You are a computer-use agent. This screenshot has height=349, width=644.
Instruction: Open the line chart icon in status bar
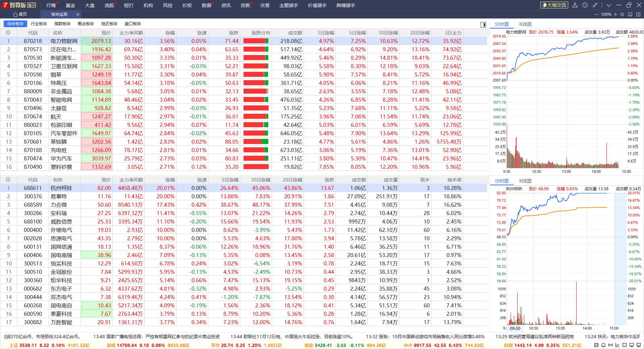[x=618, y=345]
